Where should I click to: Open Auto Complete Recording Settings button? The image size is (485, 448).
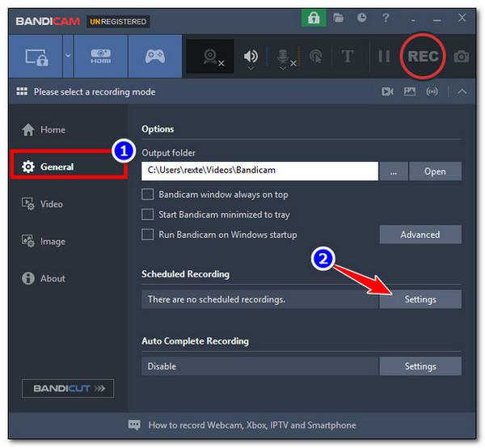coord(420,366)
